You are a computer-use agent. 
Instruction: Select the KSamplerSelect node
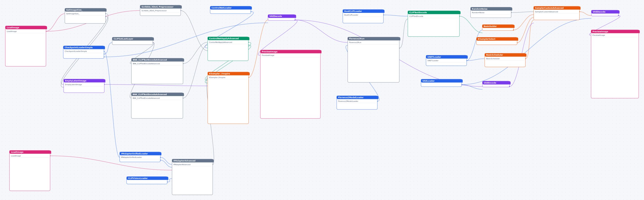coord(497,41)
